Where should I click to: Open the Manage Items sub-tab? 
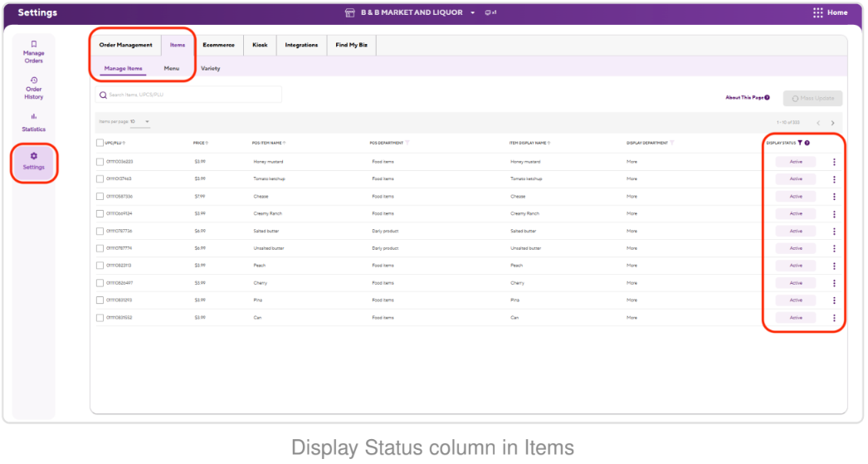tap(123, 68)
